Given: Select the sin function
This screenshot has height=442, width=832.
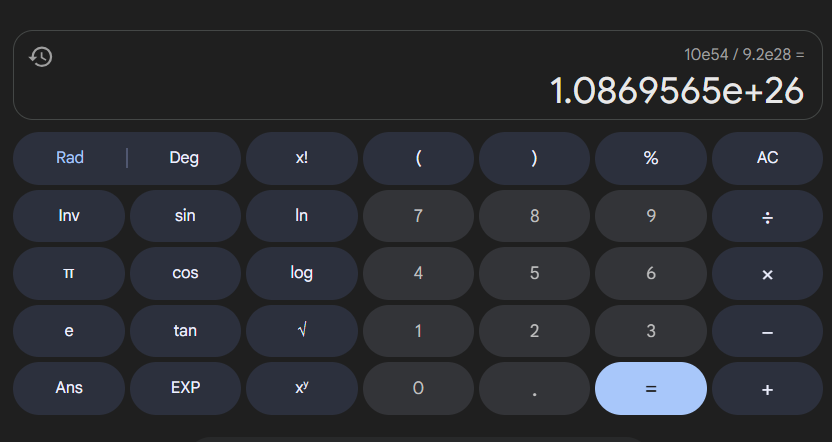Looking at the screenshot, I should [x=185, y=216].
